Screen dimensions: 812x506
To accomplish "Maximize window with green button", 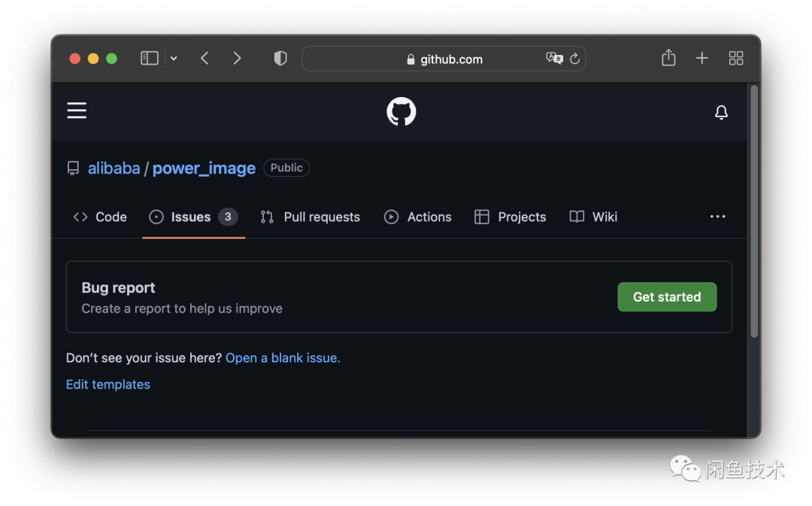I will (111, 59).
